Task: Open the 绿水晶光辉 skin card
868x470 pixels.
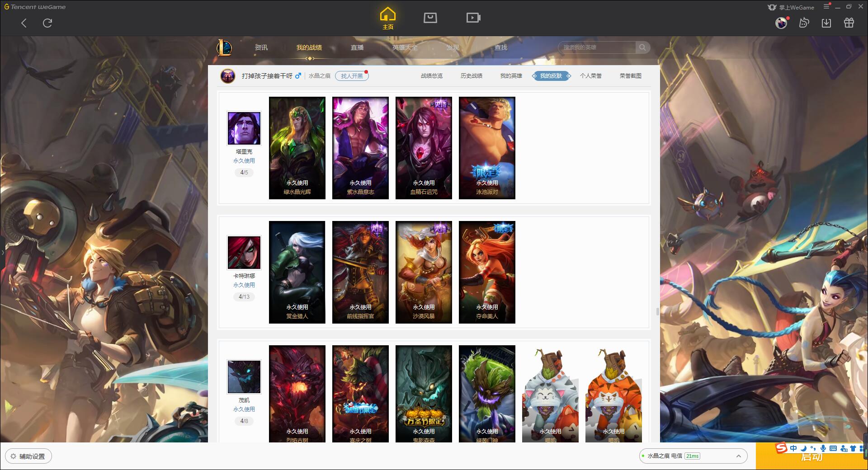Action: coord(297,148)
